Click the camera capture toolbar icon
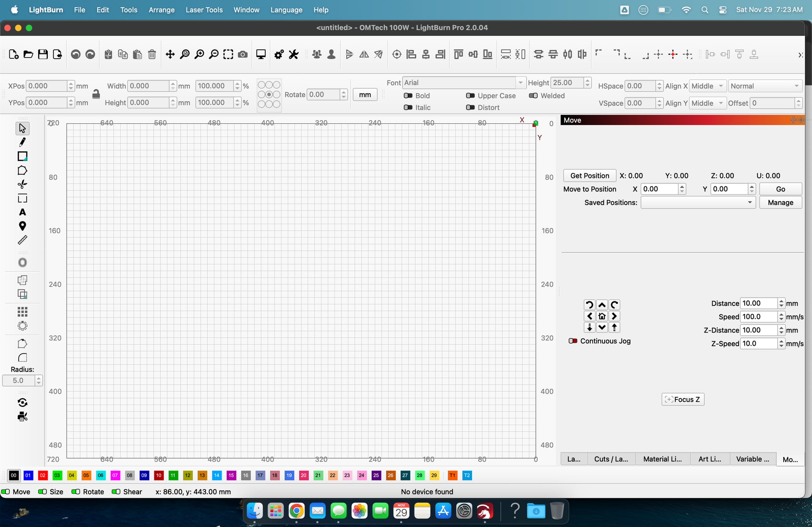Viewport: 812px width, 527px height. (243, 54)
